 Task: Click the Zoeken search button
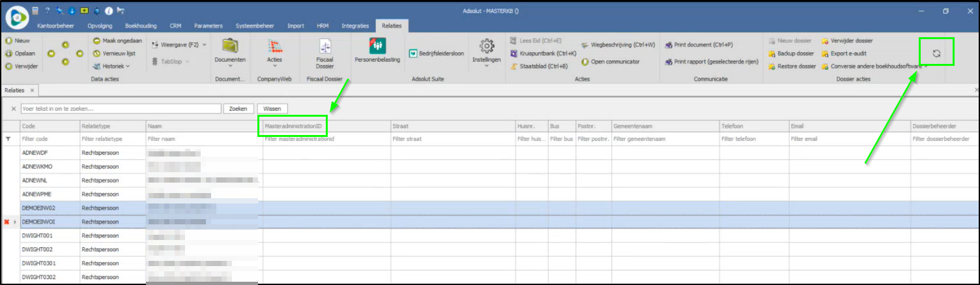pos(238,108)
